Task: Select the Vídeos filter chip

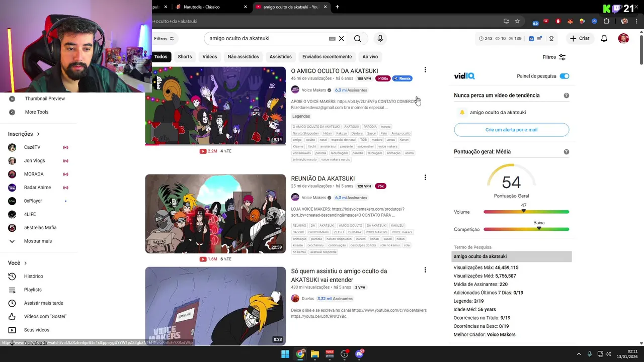Action: (210, 57)
